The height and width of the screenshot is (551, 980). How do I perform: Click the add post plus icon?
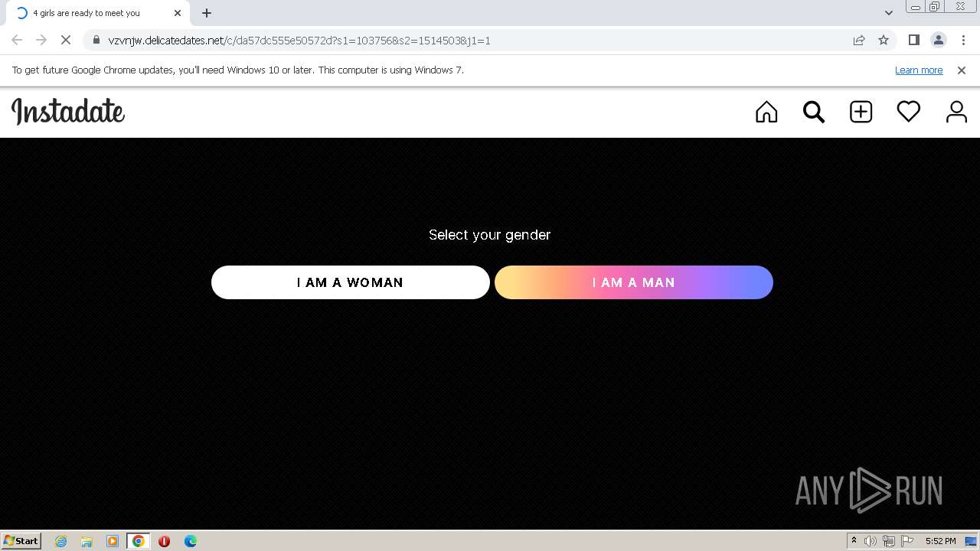tap(861, 112)
